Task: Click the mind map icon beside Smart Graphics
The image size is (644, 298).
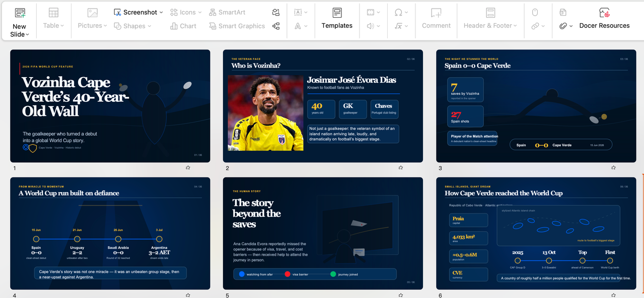Action: coord(276,26)
